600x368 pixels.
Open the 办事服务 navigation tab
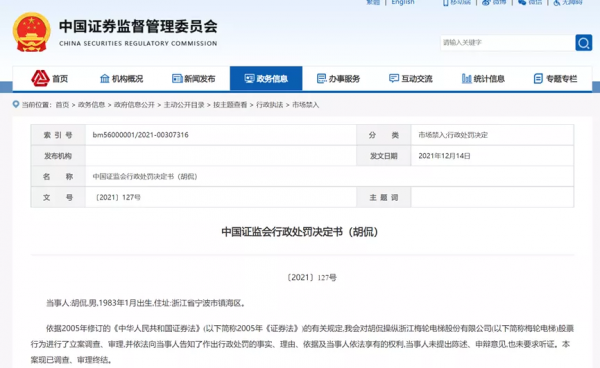tap(339, 78)
